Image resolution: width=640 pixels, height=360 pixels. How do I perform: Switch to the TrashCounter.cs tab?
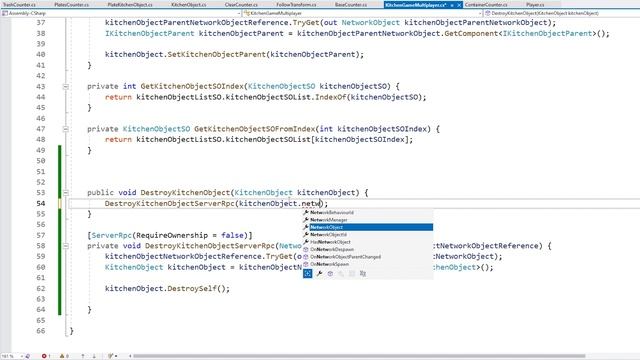19,4
